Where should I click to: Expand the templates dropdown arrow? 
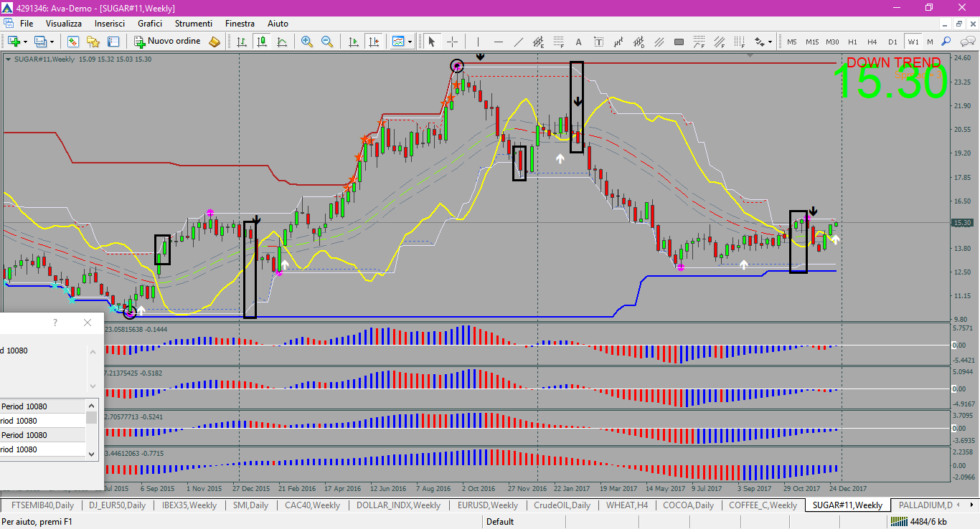(x=410, y=42)
